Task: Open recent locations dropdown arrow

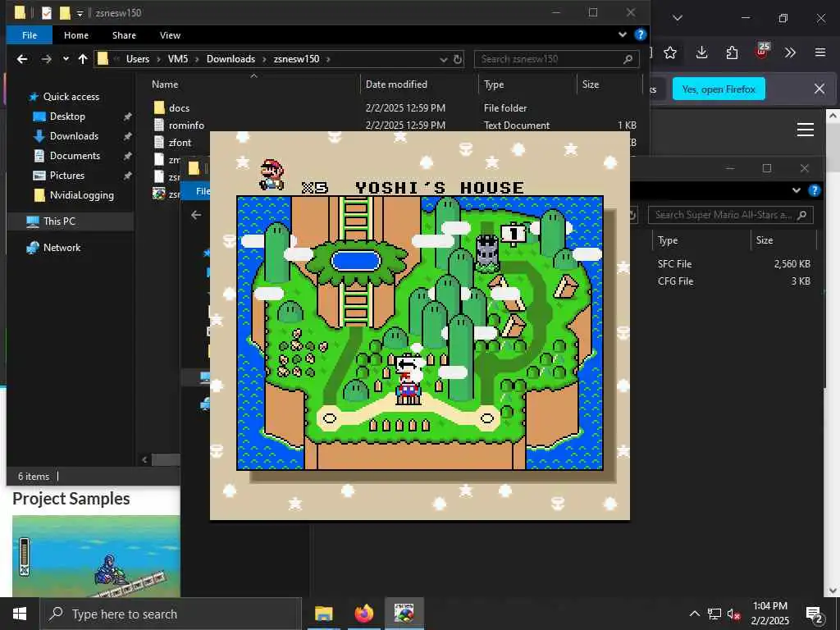Action: click(66, 59)
